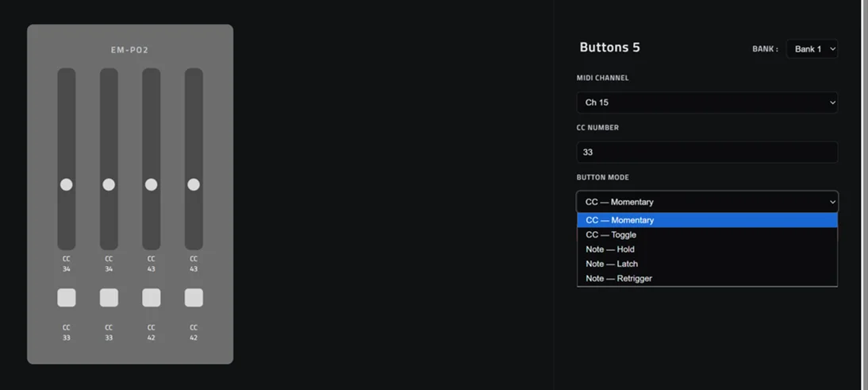This screenshot has height=390, width=868.
Task: Click the Buttons 5 heading
Action: click(609, 48)
